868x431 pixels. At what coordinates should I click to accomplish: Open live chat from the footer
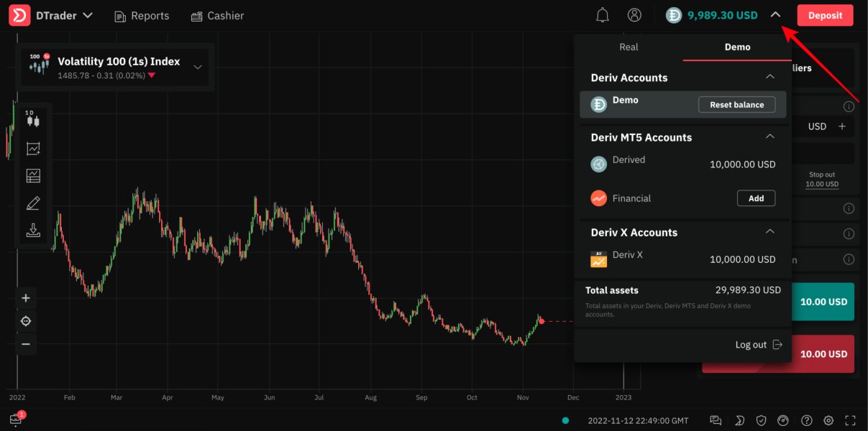tap(716, 420)
